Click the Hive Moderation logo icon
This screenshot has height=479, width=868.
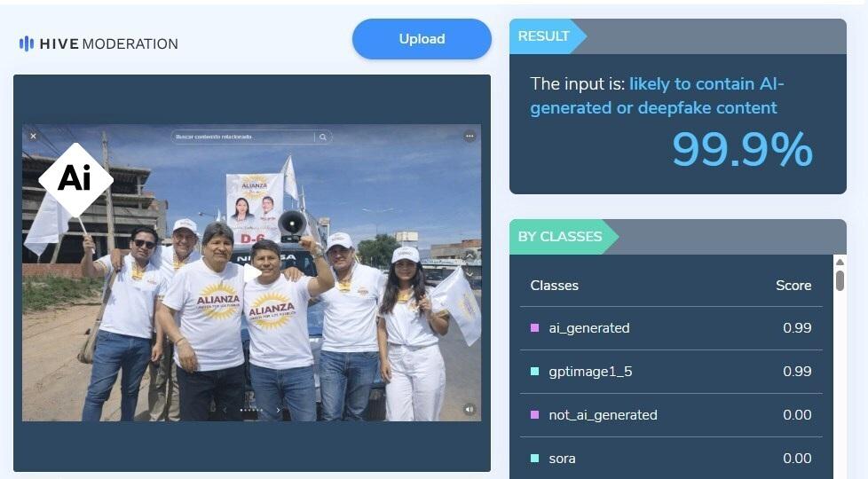[26, 43]
